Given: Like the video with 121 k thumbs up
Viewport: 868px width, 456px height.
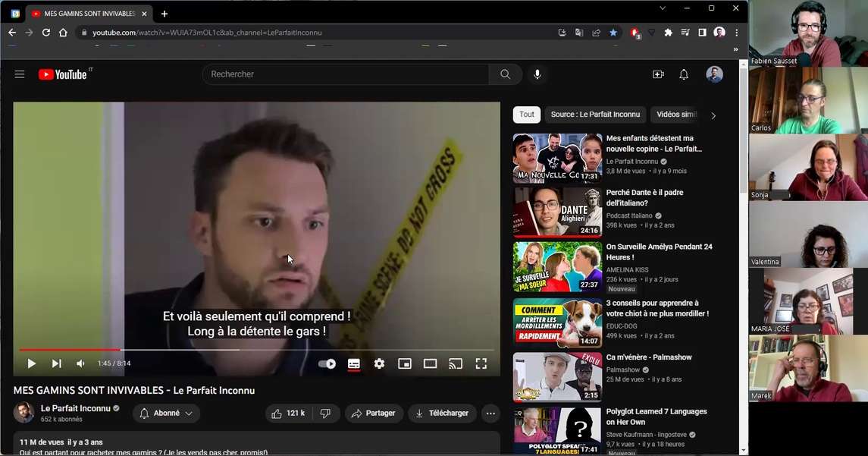Looking at the screenshot, I should click(x=288, y=414).
